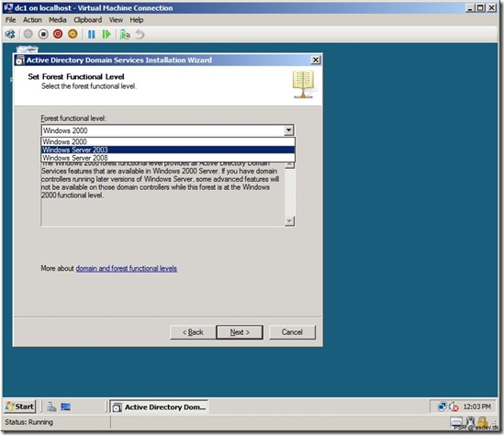The height and width of the screenshot is (435, 504).
Task: Click the network tray icon
Action: (442, 407)
